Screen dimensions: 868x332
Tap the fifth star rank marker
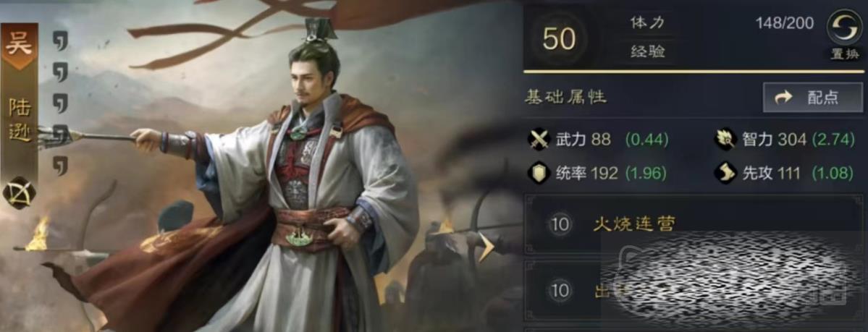pyautogui.click(x=60, y=165)
